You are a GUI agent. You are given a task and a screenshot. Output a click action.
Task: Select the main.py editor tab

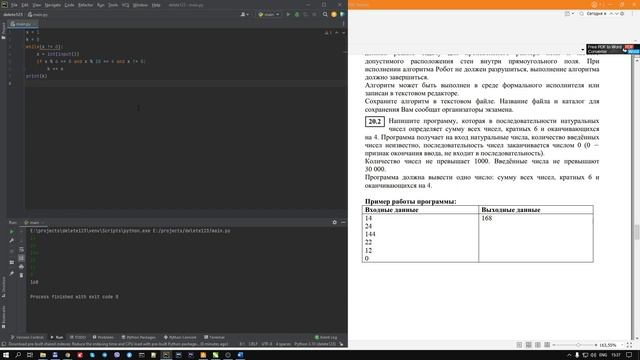[23, 24]
